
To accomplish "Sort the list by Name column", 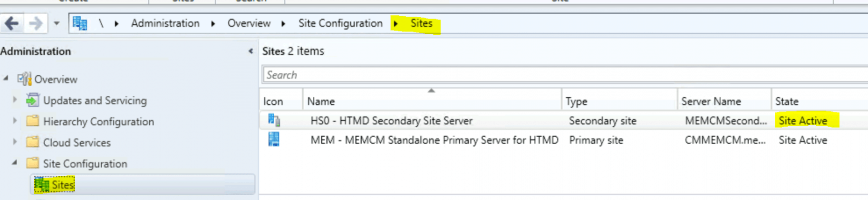I will [321, 101].
